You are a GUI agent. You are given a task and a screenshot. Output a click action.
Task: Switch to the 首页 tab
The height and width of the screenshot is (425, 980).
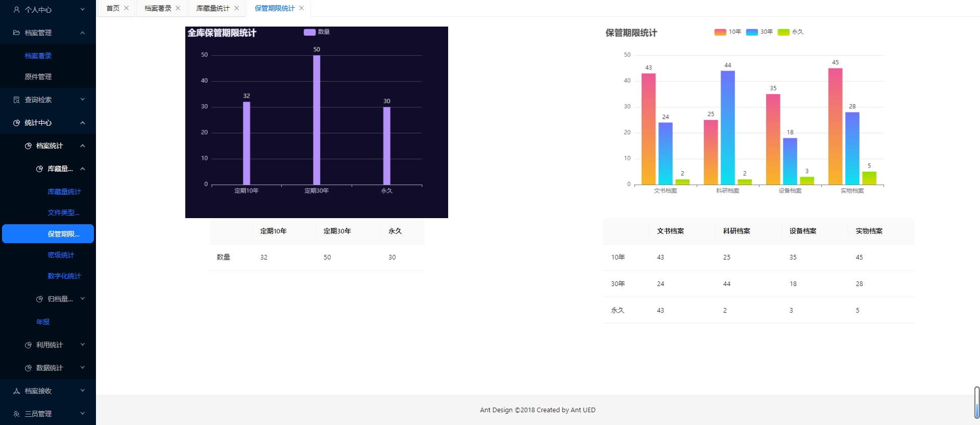pyautogui.click(x=113, y=8)
